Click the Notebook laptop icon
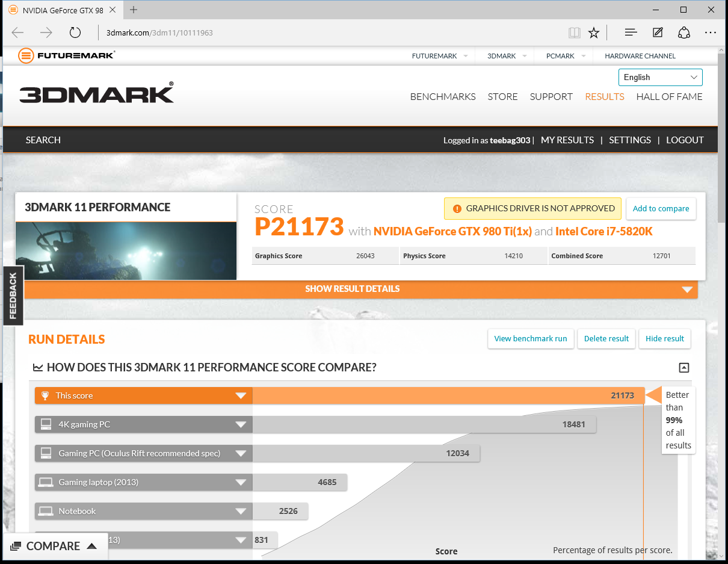728x564 pixels. click(46, 511)
